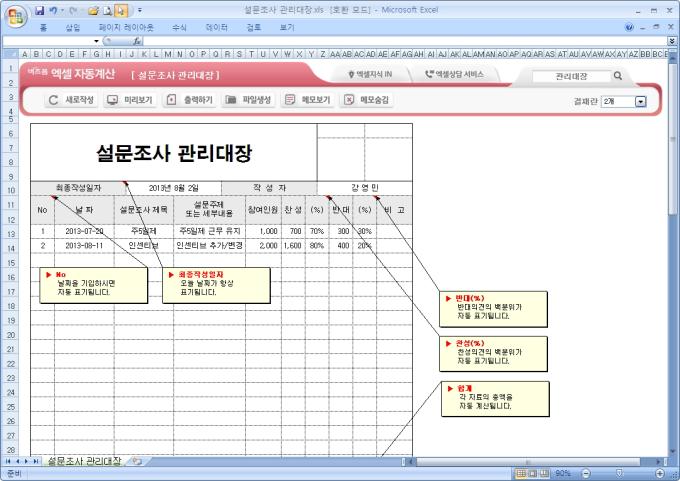This screenshot has height=481, width=680.
Task: Click the highlighted pointer icon in quick access toolbar
Action: (121, 10)
